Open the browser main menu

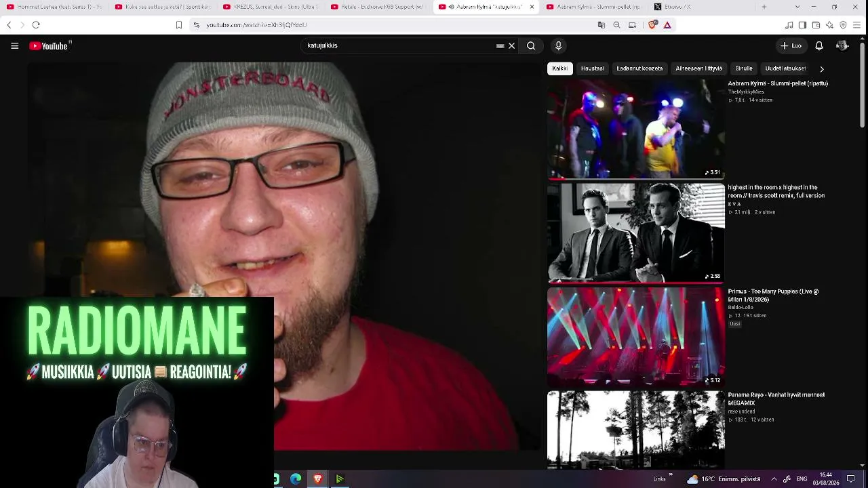click(x=857, y=25)
